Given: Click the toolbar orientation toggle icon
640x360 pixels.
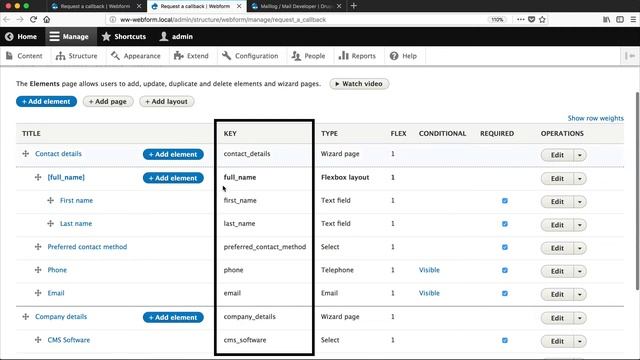Looking at the screenshot, I should click(x=630, y=56).
